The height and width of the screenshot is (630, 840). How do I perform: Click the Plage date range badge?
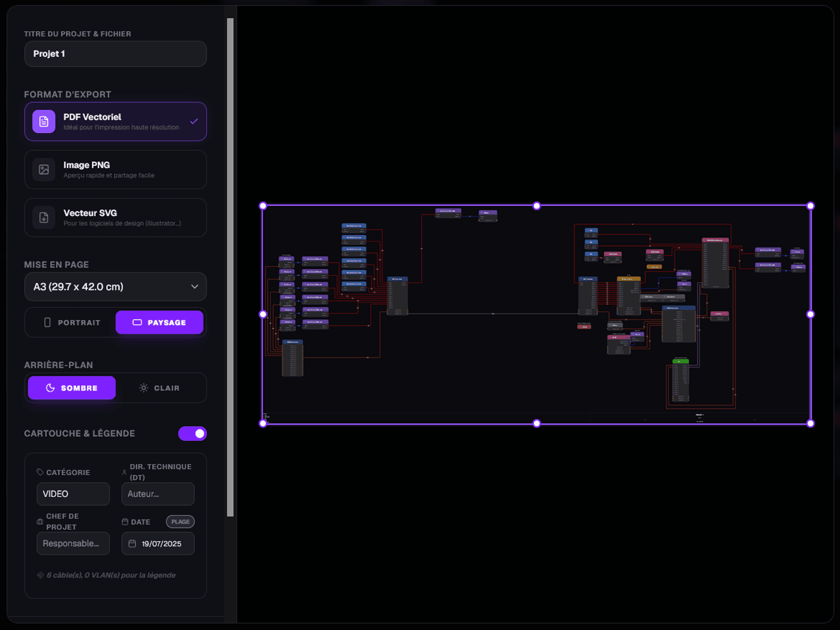pyautogui.click(x=180, y=521)
